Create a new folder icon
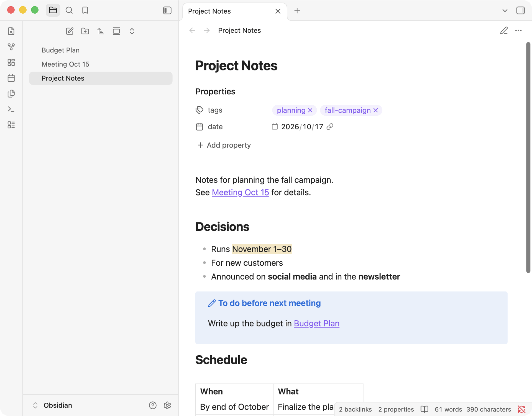The height and width of the screenshot is (416, 532). pos(85,31)
